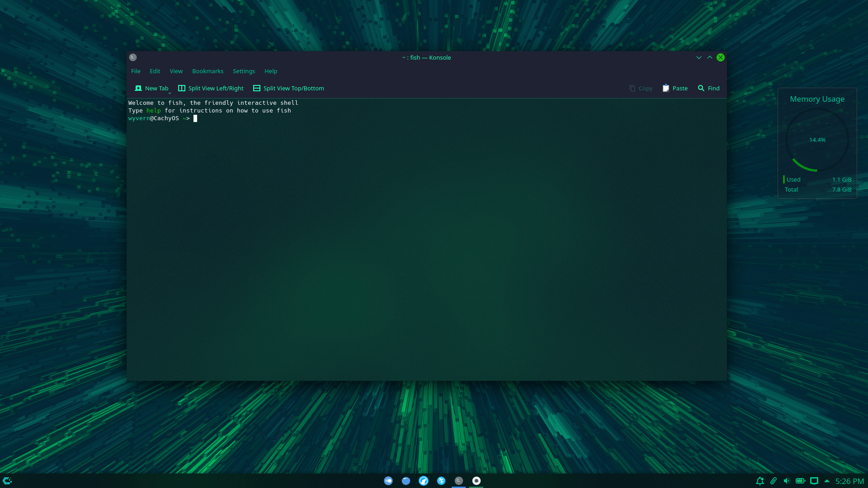Click the blue comet-like taskbar icon

pyautogui.click(x=388, y=481)
